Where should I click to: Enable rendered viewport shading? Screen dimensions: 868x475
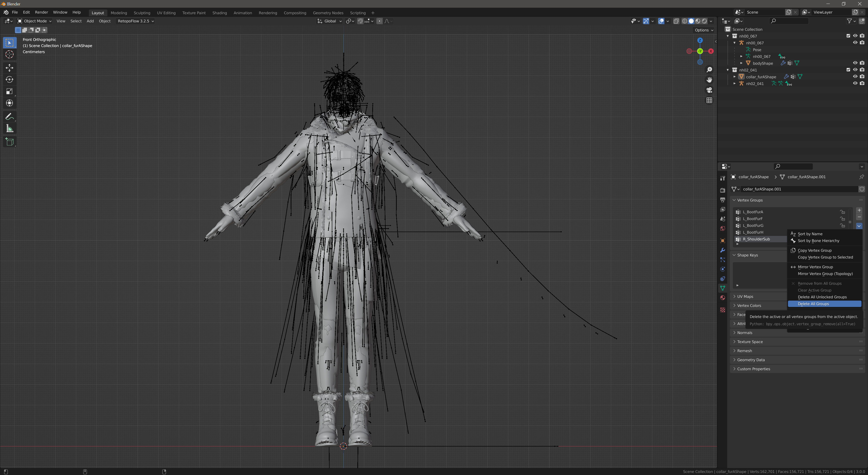tap(704, 21)
